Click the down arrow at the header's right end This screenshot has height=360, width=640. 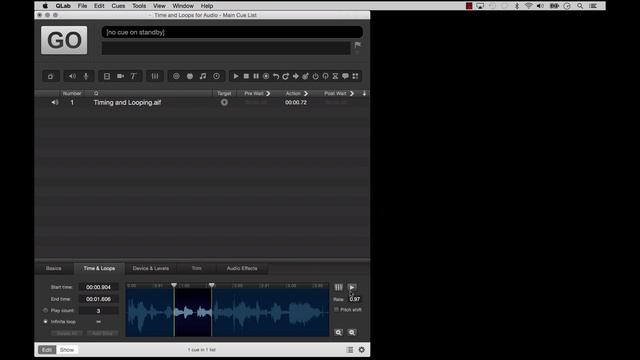pos(364,93)
